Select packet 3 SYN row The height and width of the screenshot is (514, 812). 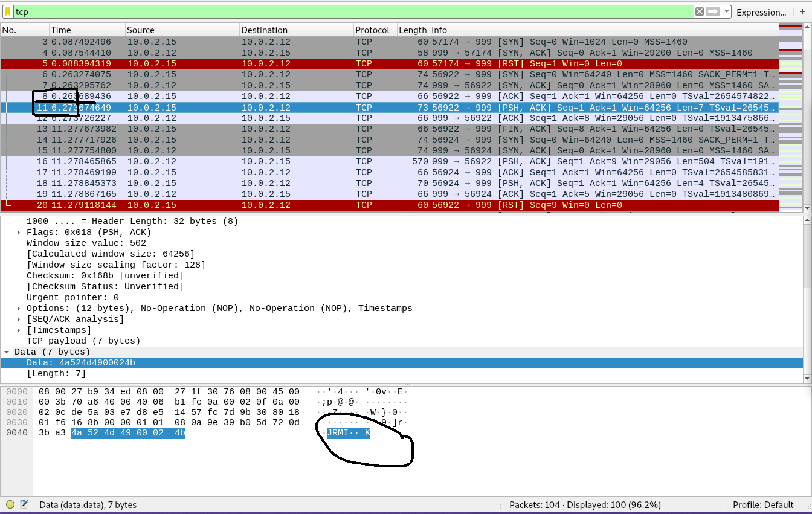coord(389,42)
